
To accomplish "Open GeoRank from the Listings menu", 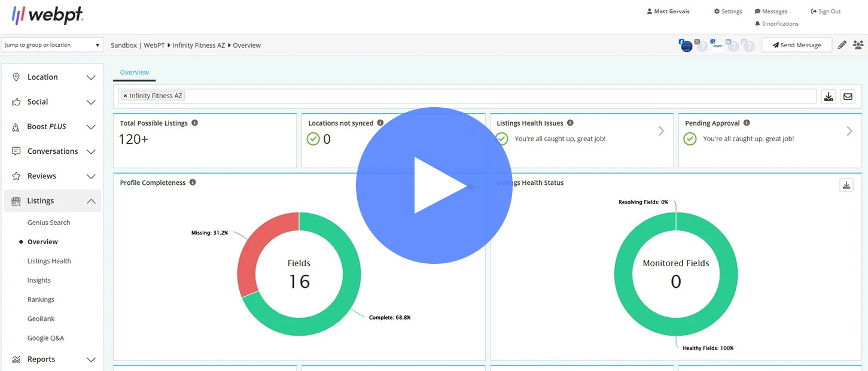I will click(x=41, y=318).
